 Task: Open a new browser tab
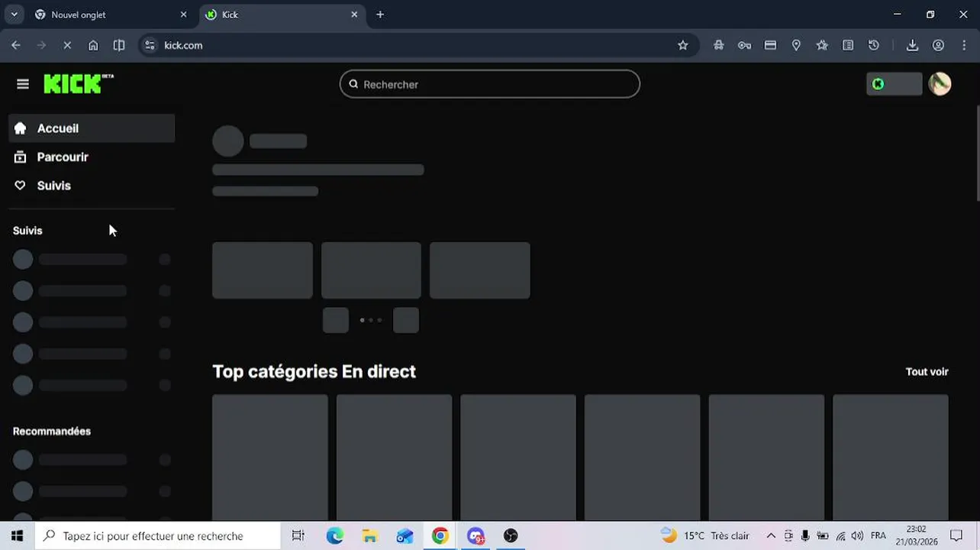[x=380, y=15]
